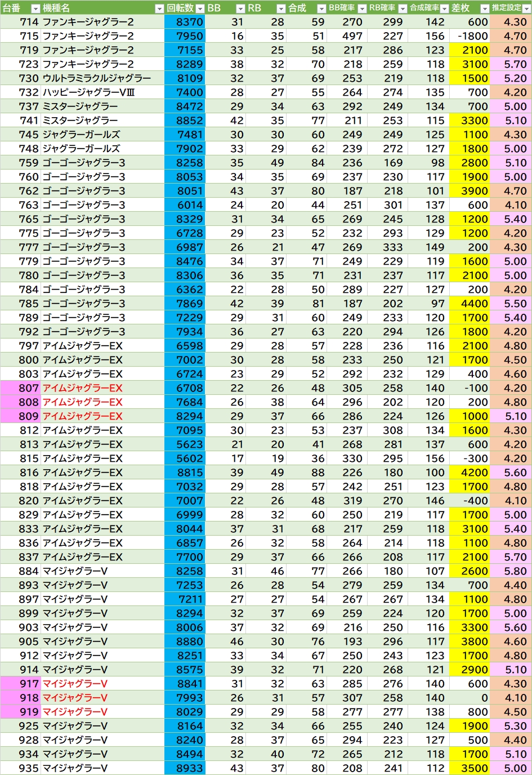Select rotation count 8880 in row 905

(185, 642)
